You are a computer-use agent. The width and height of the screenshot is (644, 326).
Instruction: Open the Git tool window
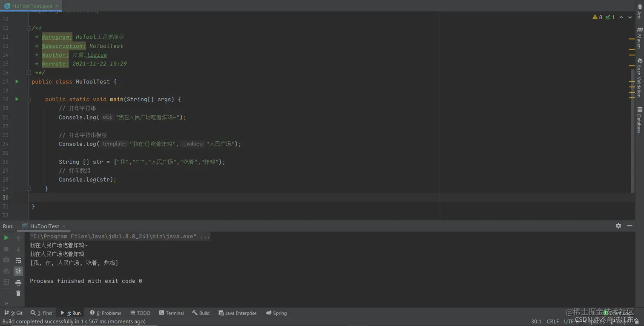click(x=13, y=313)
